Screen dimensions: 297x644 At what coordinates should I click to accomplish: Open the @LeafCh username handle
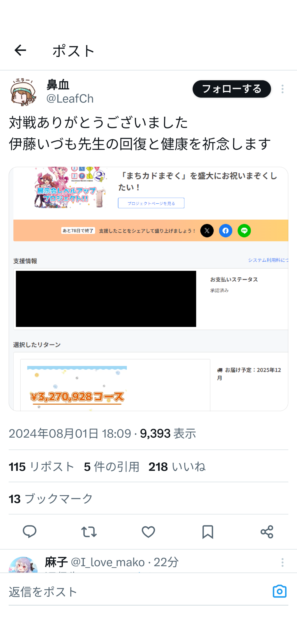(70, 99)
